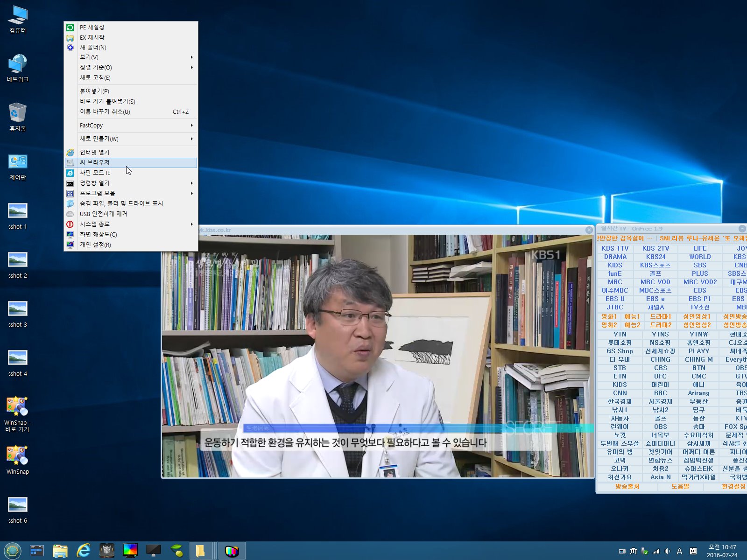This screenshot has width=747, height=560.
Task: Open the color spectrum app on the taskbar
Action: coord(130,551)
